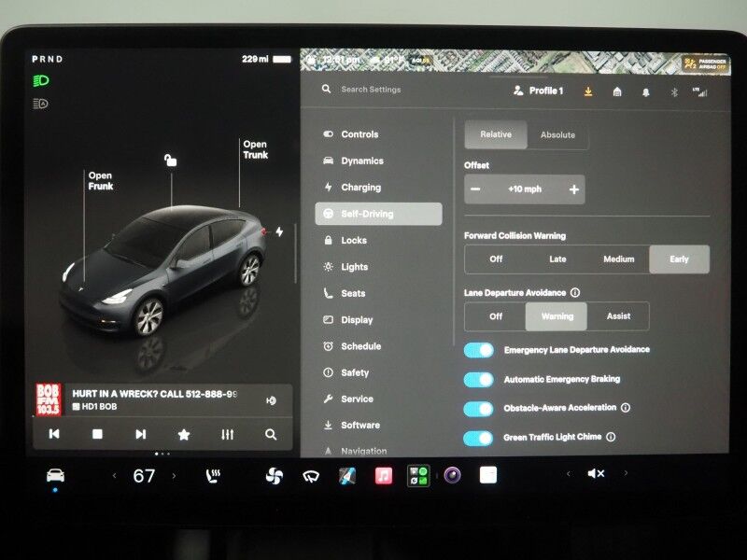Open the Locks settings menu
Screen dimensions: 747x560
[345, 241]
